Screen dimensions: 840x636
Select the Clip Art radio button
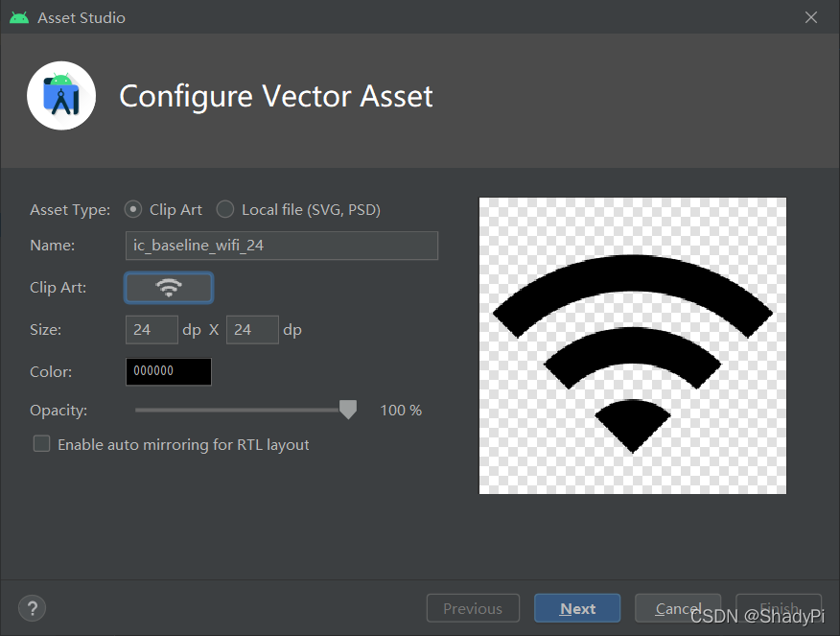tap(133, 209)
